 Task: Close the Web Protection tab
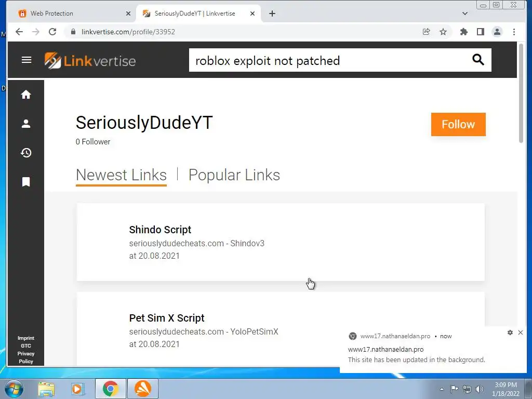click(128, 14)
